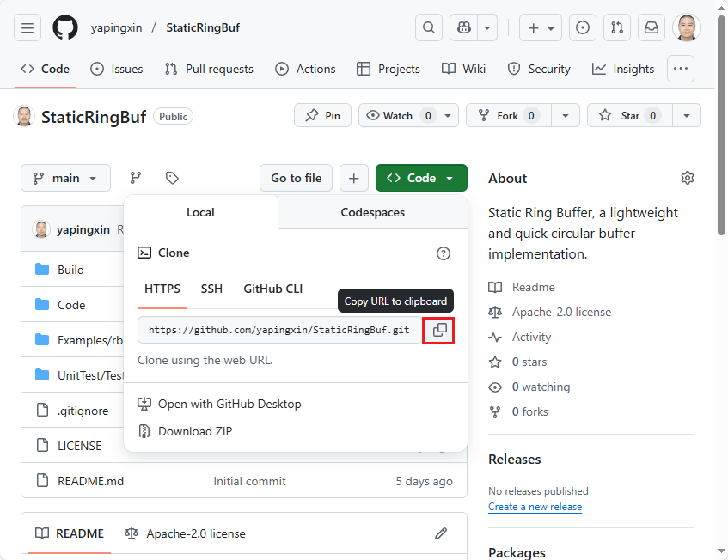728x560 pixels.
Task: Go to GitHub homepage via Octocat logo
Action: click(65, 27)
